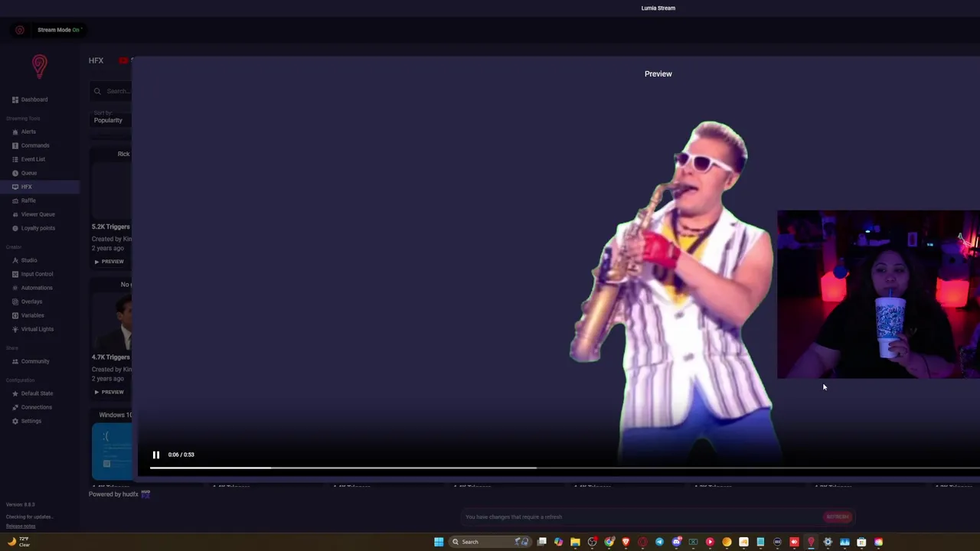The width and height of the screenshot is (980, 551).
Task: Click the saxophone video in Preview
Action: (x=674, y=291)
